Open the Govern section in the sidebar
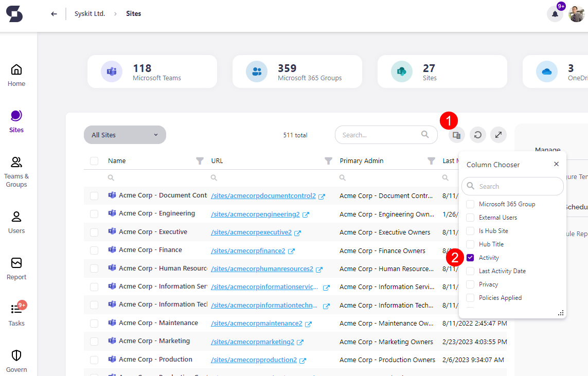The width and height of the screenshot is (588, 376). point(16,362)
